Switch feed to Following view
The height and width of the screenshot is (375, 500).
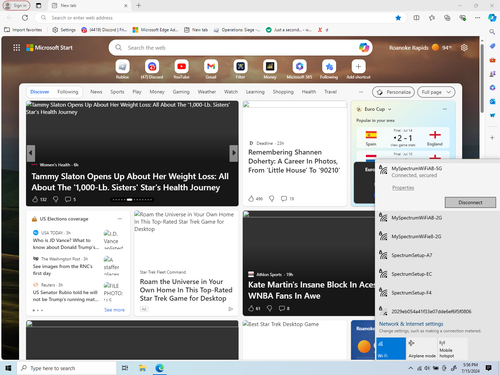point(68,92)
